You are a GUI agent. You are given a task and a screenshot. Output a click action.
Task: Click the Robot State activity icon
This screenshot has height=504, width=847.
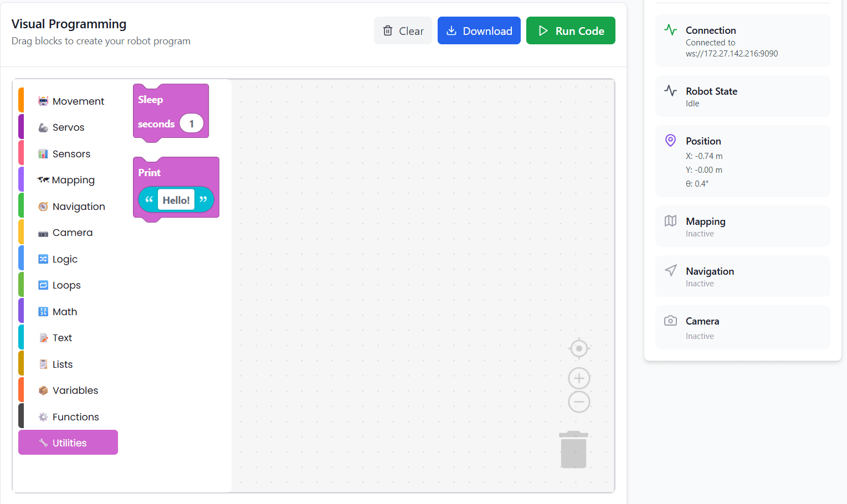coord(670,91)
